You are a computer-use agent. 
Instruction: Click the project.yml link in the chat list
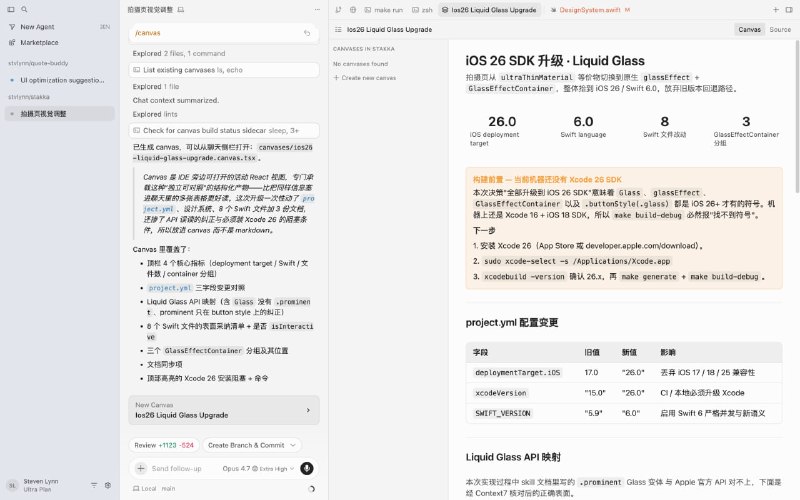pos(170,288)
